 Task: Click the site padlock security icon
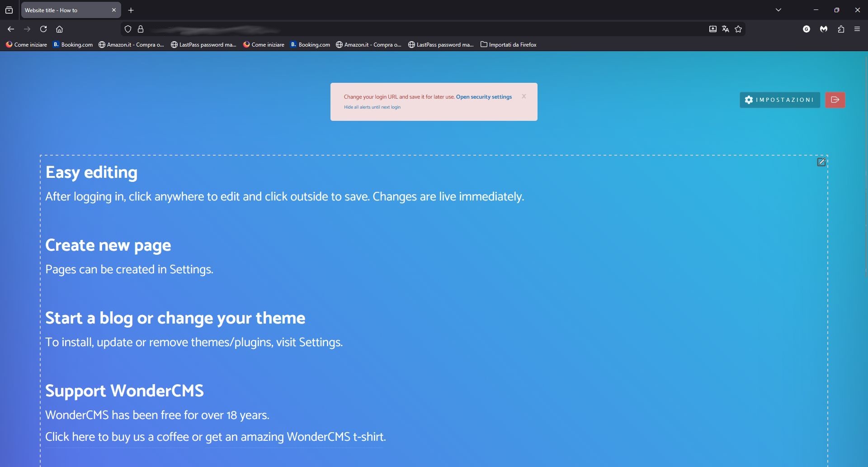[141, 29]
